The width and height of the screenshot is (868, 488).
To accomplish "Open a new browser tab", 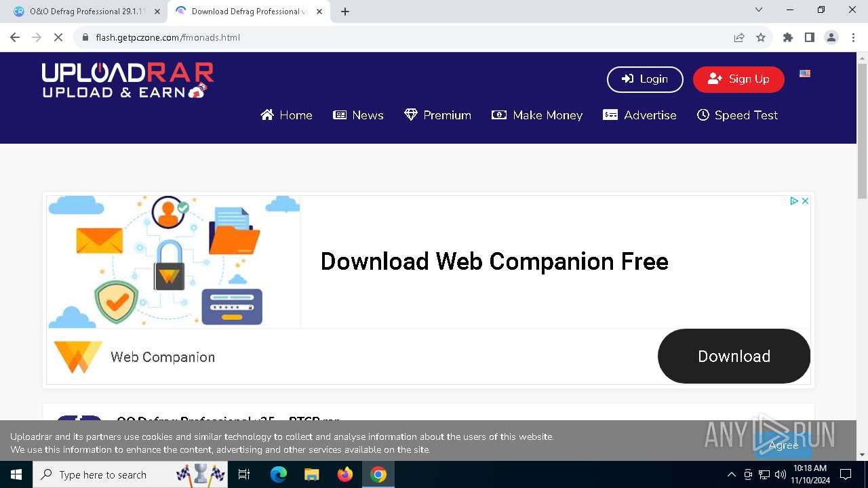I will pyautogui.click(x=345, y=12).
